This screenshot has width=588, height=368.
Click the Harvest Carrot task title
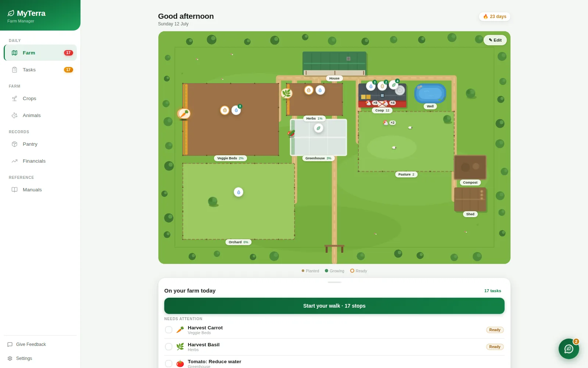[x=205, y=328]
